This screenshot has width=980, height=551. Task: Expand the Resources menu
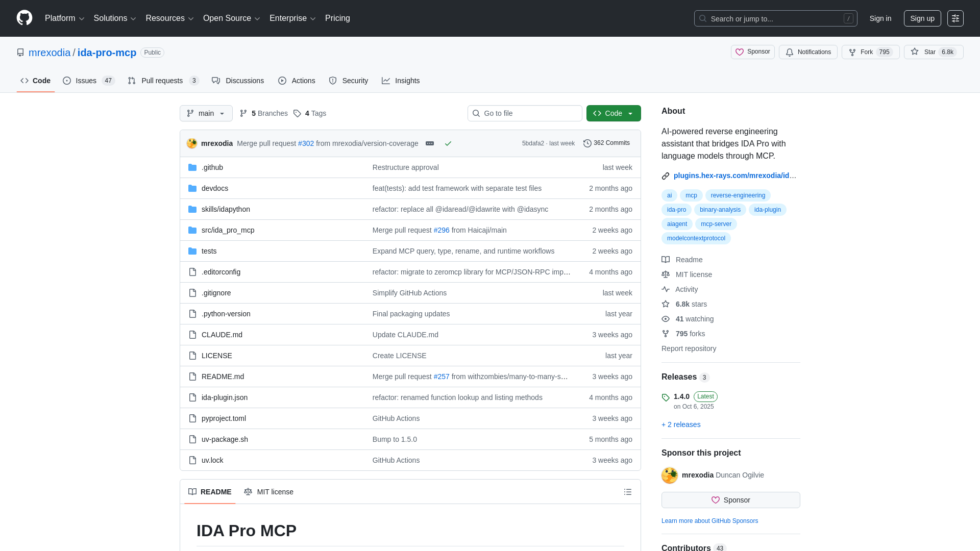(169, 18)
